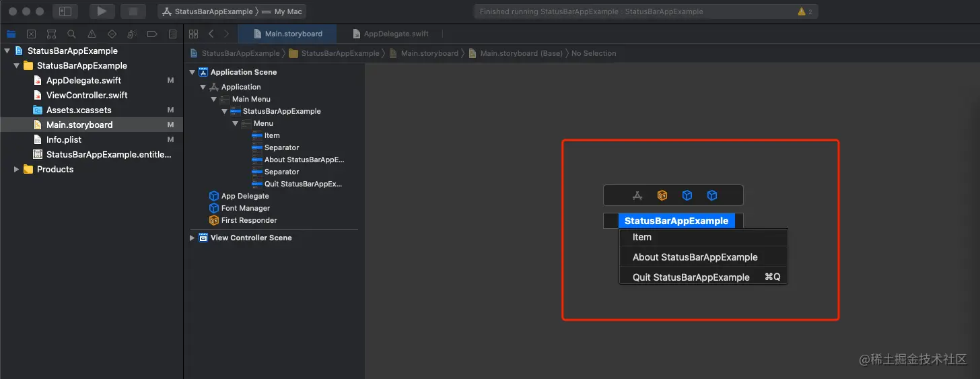The height and width of the screenshot is (379, 980).
Task: Select AppDelegate.swift in project navigator
Action: click(92, 80)
